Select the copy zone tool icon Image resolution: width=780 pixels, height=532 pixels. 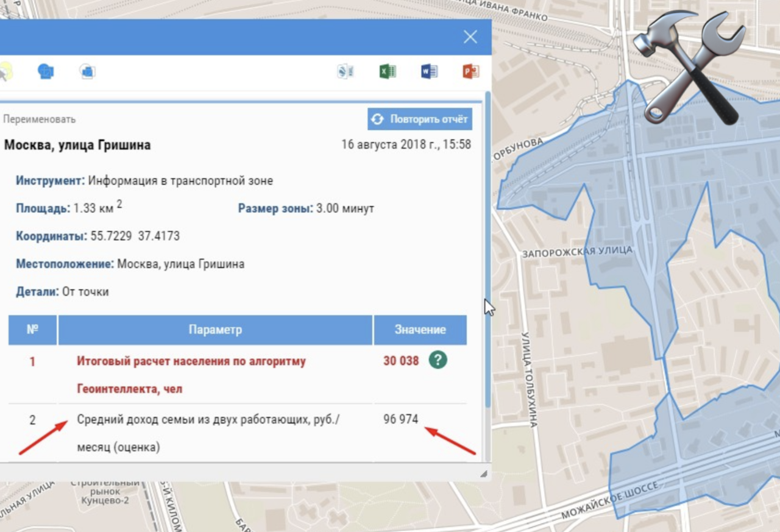point(87,71)
